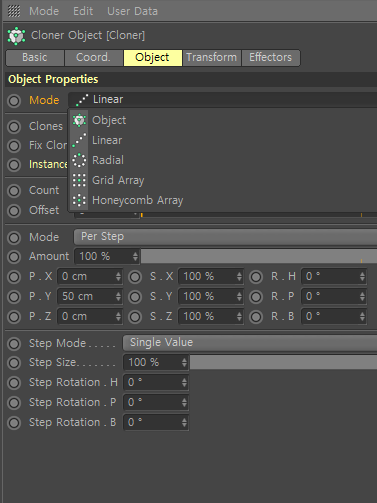377x503 pixels.
Task: Select the Object mode icon in dropdown list
Action: [79, 120]
